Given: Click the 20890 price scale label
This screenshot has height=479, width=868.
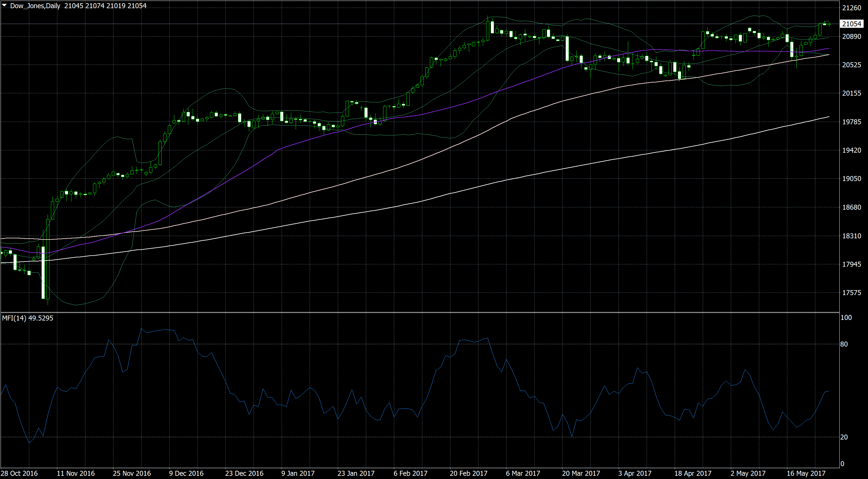Looking at the screenshot, I should [852, 36].
